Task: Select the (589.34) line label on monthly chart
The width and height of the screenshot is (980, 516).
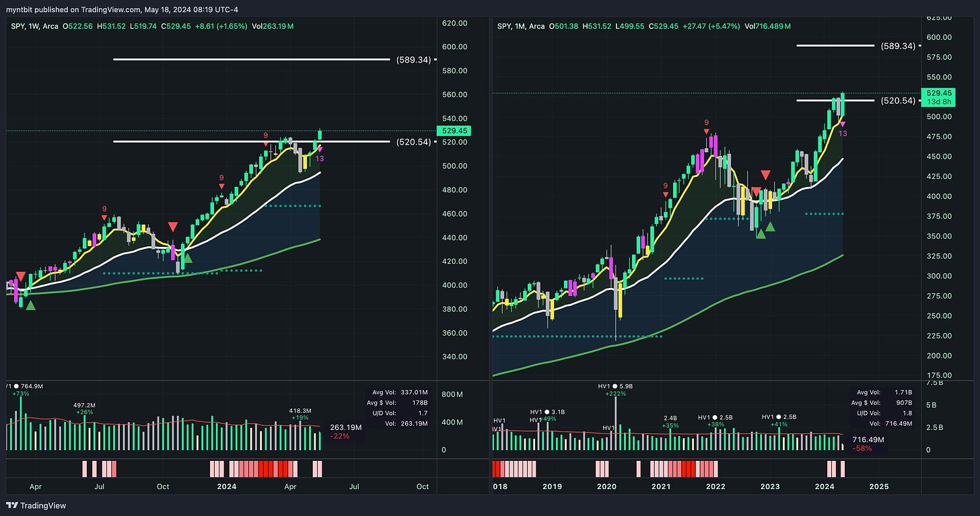Action: 897,46
